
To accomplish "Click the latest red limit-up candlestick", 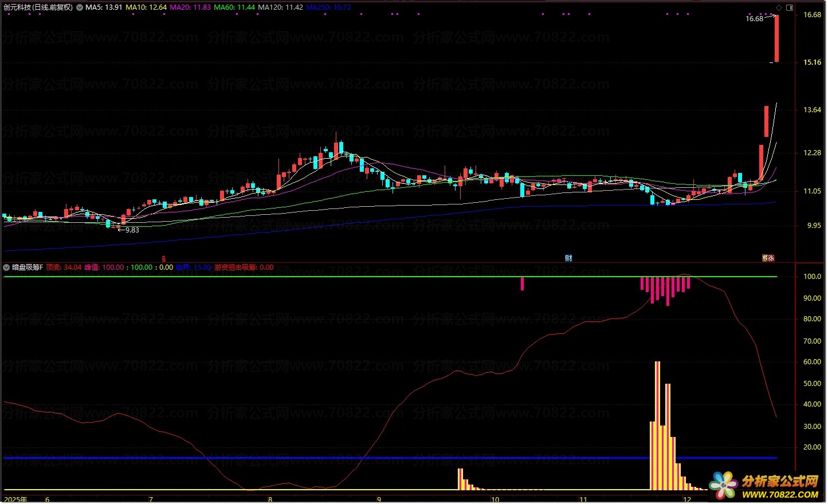I will tap(776, 38).
